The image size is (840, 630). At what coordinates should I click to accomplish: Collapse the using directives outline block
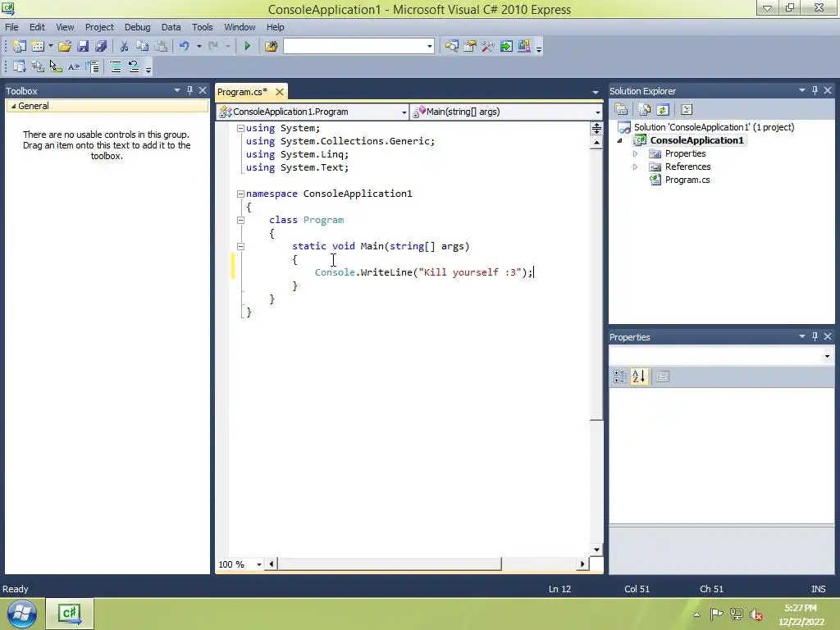[x=240, y=129]
